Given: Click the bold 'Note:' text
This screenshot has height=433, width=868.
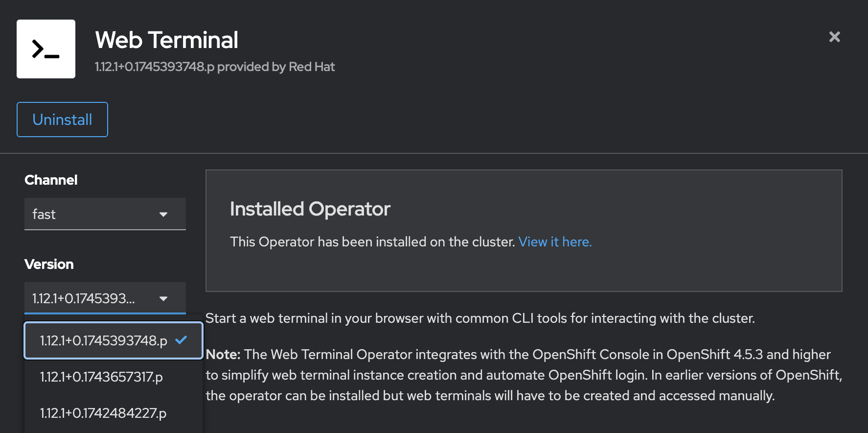Looking at the screenshot, I should [223, 354].
